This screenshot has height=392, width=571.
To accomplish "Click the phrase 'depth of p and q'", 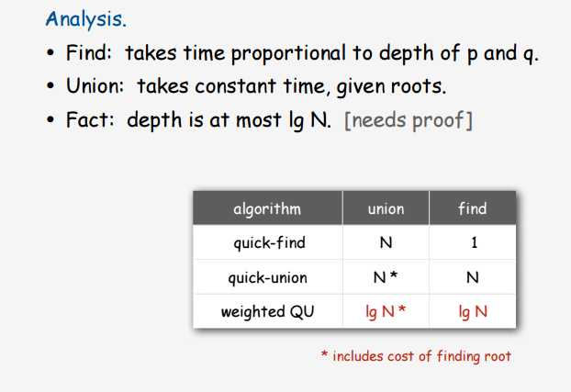I will click(457, 53).
